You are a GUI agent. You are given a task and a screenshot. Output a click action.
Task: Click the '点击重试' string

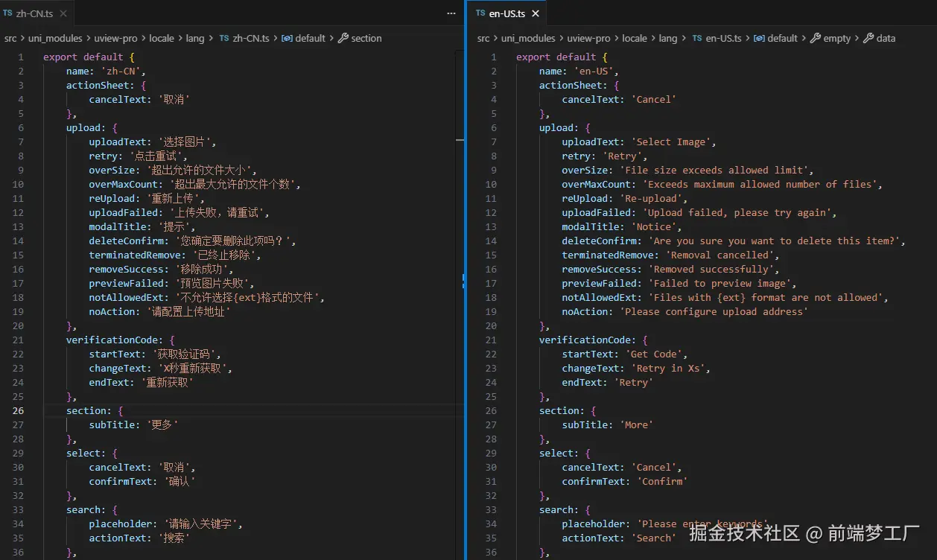(155, 156)
